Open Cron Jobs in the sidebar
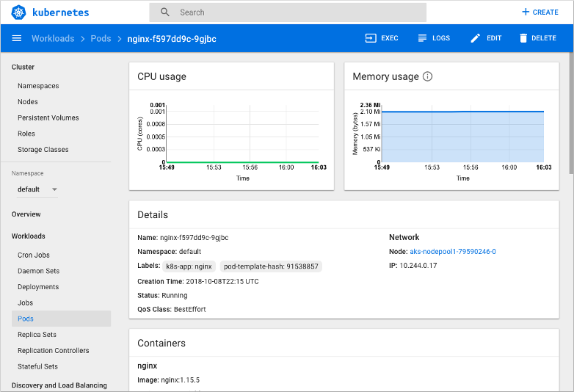 pyautogui.click(x=33, y=255)
